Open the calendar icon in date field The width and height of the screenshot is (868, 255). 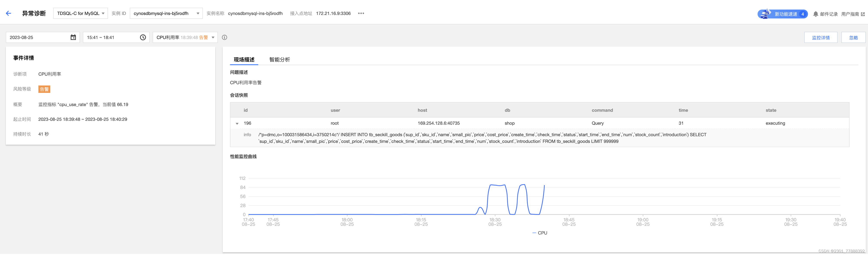click(73, 37)
